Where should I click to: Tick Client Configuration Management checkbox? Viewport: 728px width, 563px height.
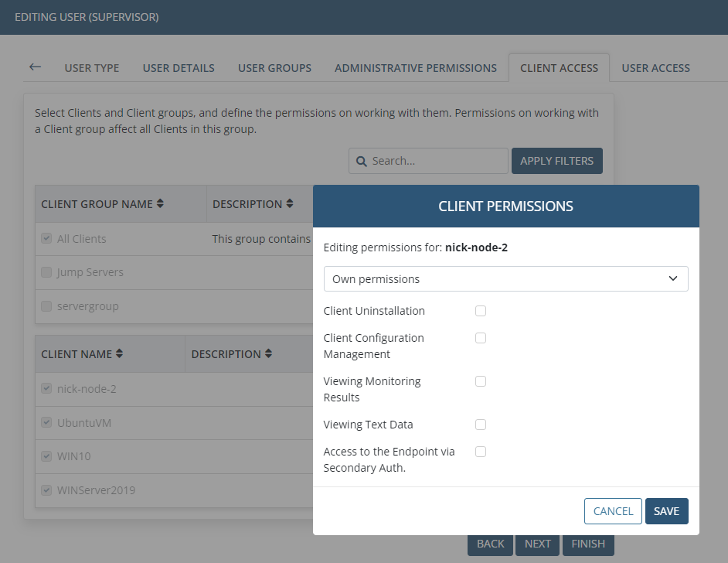pos(481,338)
